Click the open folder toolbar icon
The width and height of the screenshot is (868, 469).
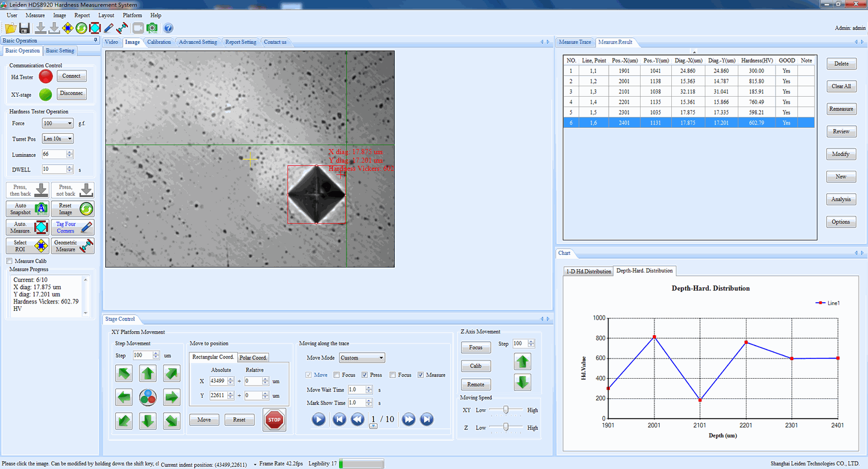coord(10,28)
